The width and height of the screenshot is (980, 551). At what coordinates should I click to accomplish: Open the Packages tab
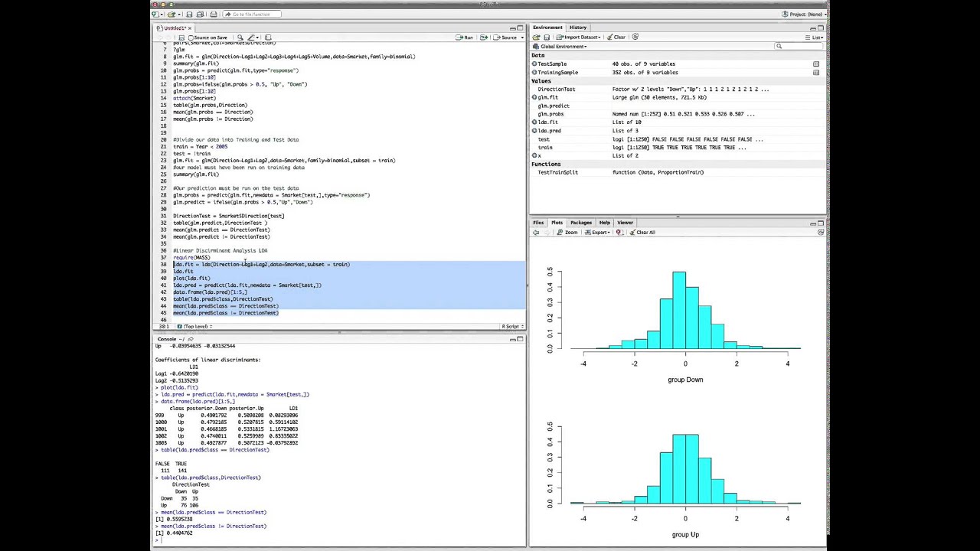pos(581,223)
